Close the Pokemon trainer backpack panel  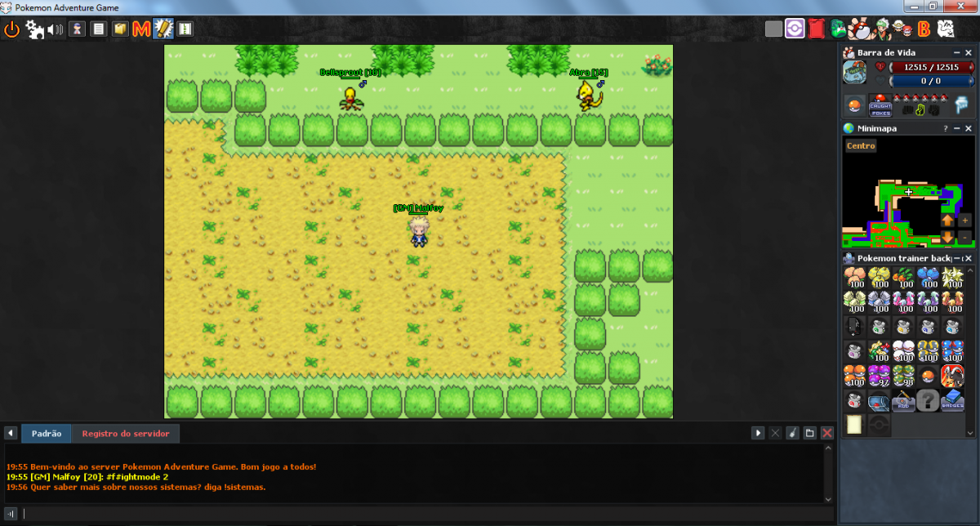tap(969, 258)
